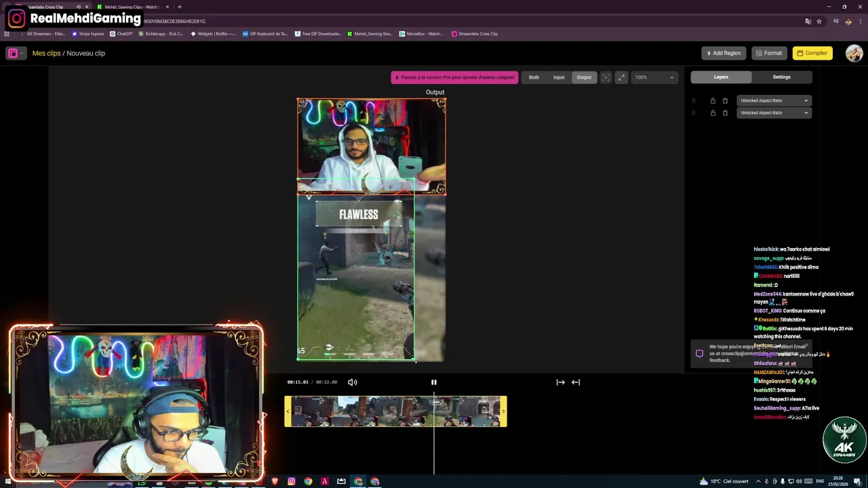The height and width of the screenshot is (488, 868).
Task: Click the white playhead marker on the timeline
Action: click(x=434, y=434)
